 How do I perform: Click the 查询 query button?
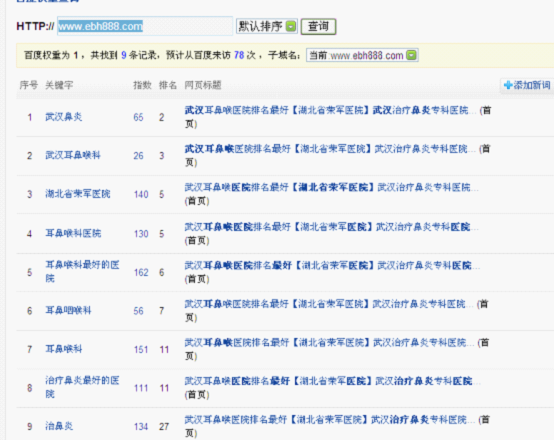(318, 27)
